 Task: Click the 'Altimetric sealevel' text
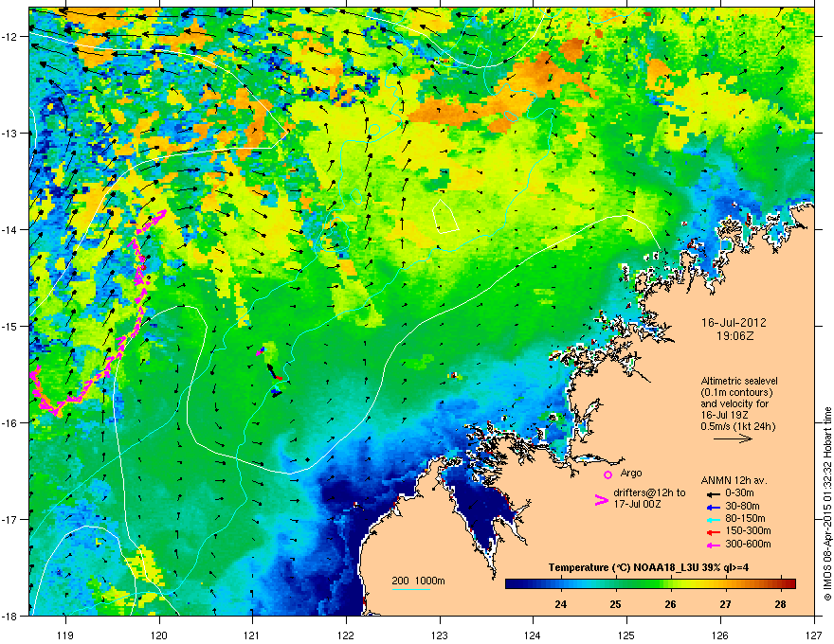[739, 381]
